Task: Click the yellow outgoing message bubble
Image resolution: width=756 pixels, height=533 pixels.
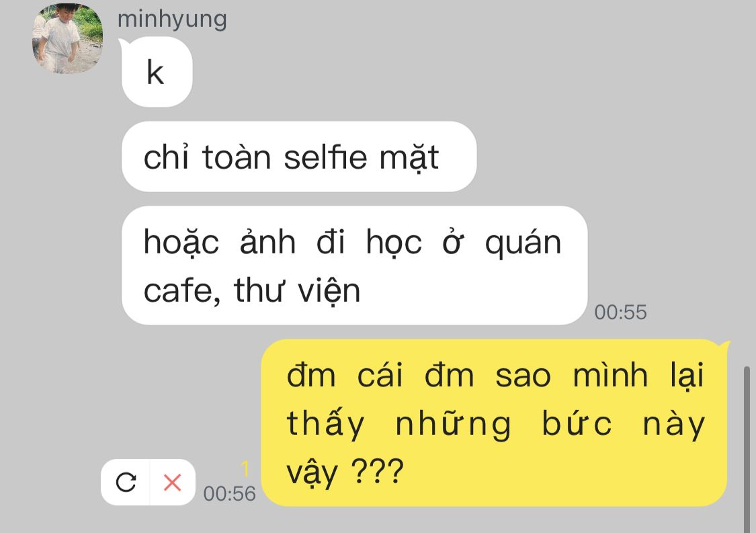Action: click(x=494, y=423)
